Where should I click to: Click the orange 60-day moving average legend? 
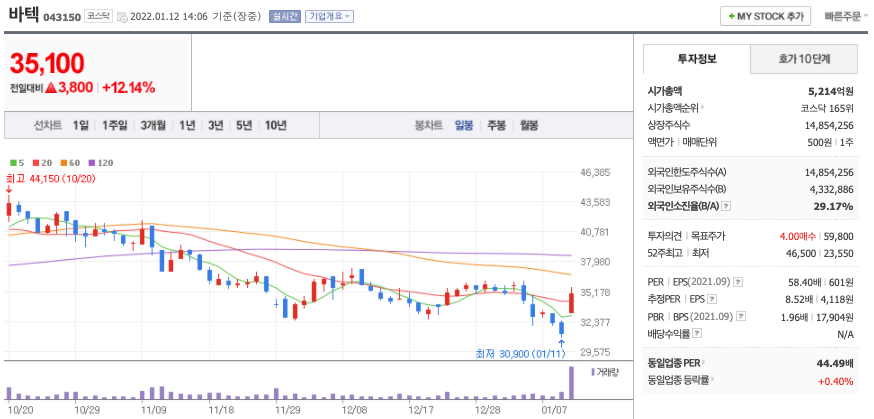pos(70,163)
